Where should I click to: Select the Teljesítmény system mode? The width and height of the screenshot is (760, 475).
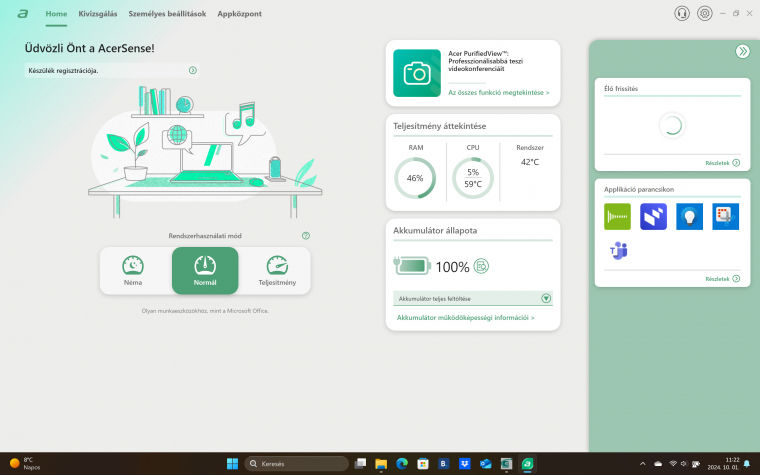point(277,270)
